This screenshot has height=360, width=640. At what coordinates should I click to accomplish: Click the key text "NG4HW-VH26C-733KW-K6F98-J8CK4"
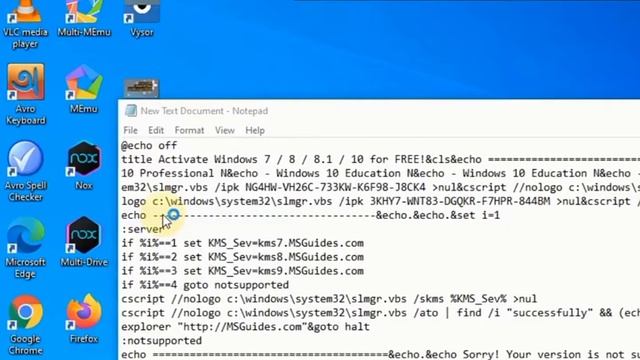335,187
